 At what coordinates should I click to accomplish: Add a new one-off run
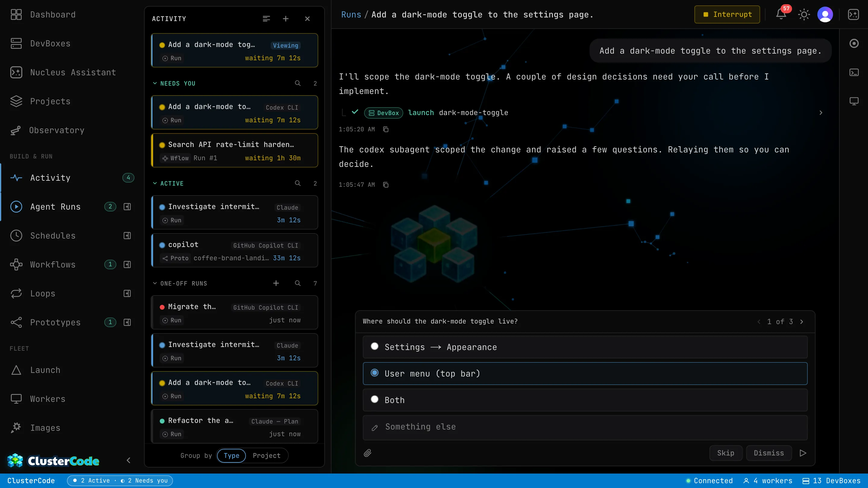point(276,283)
